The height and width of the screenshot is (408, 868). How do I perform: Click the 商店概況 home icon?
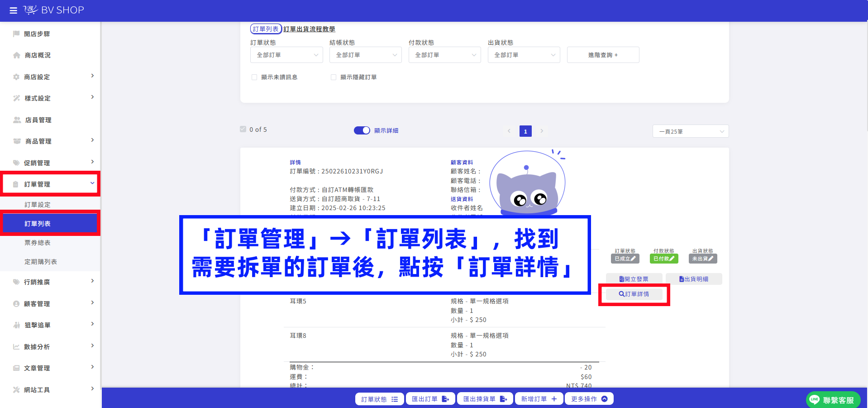17,55
